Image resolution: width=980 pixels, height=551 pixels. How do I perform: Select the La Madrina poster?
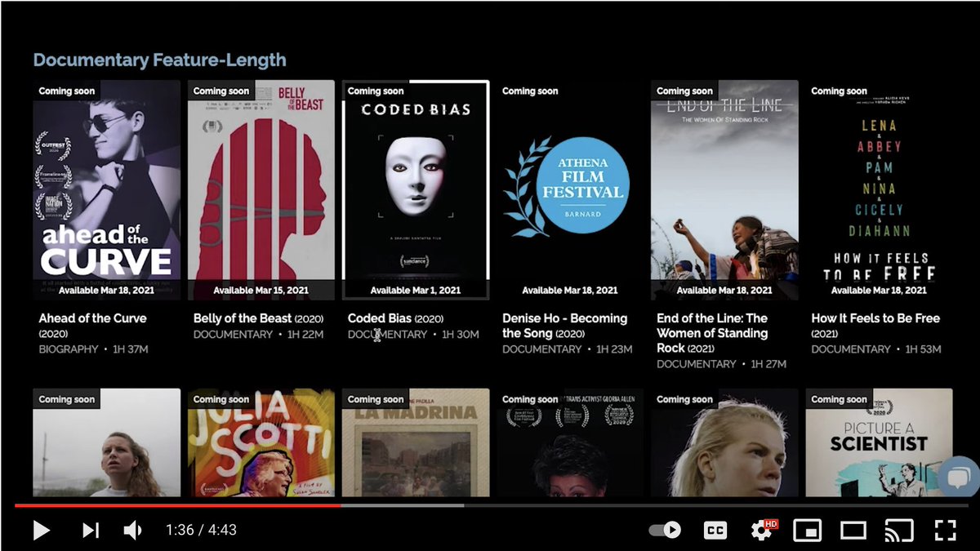416,442
